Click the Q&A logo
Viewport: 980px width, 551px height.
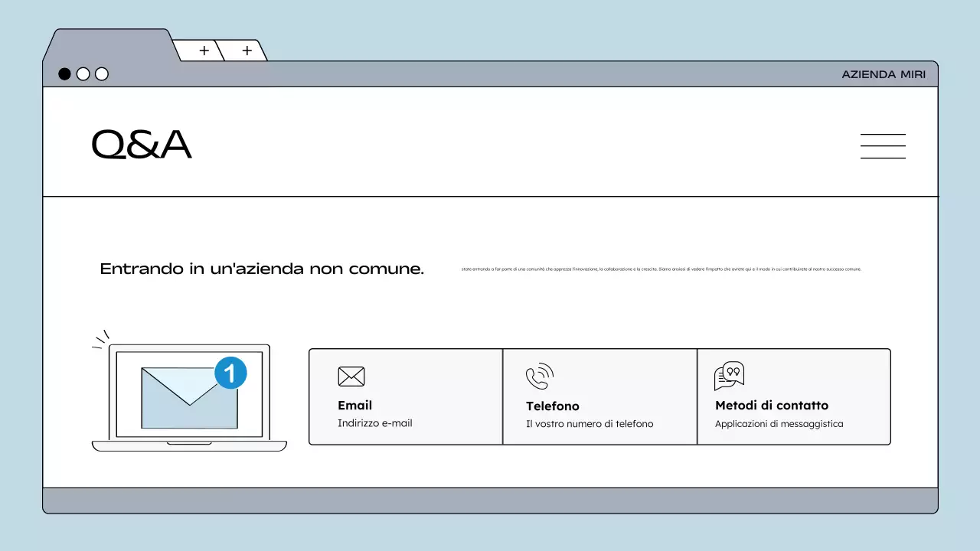pyautogui.click(x=141, y=144)
